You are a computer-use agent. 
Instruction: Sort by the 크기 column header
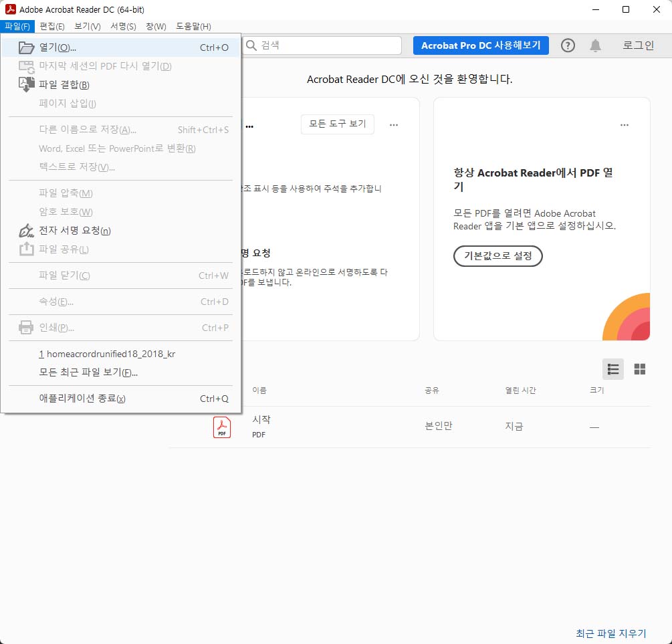(x=596, y=390)
